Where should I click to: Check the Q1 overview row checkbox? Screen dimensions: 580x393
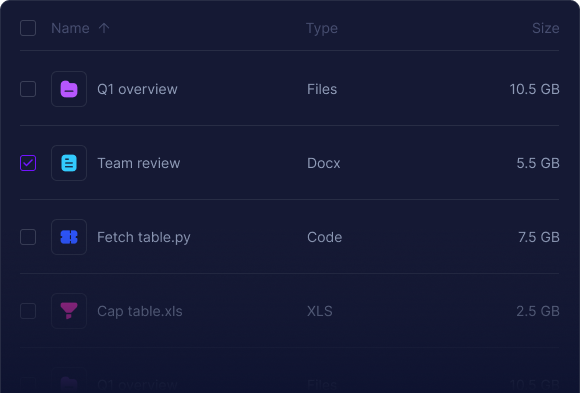tap(28, 89)
